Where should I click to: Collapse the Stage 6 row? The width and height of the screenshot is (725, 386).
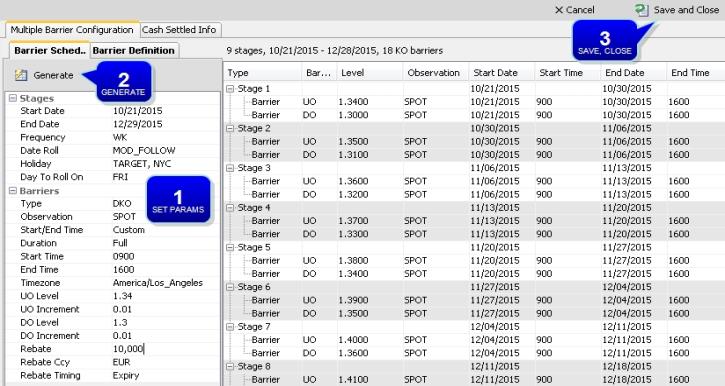pos(230,288)
